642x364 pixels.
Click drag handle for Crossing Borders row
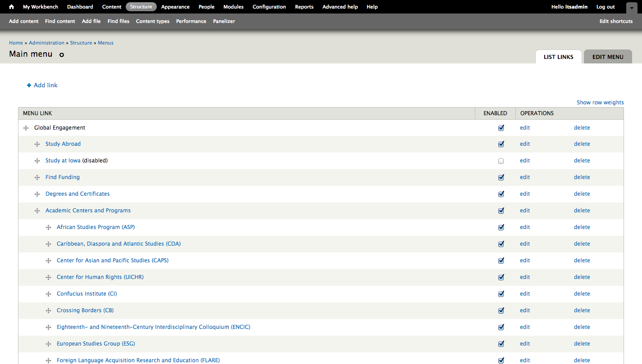[x=48, y=311]
